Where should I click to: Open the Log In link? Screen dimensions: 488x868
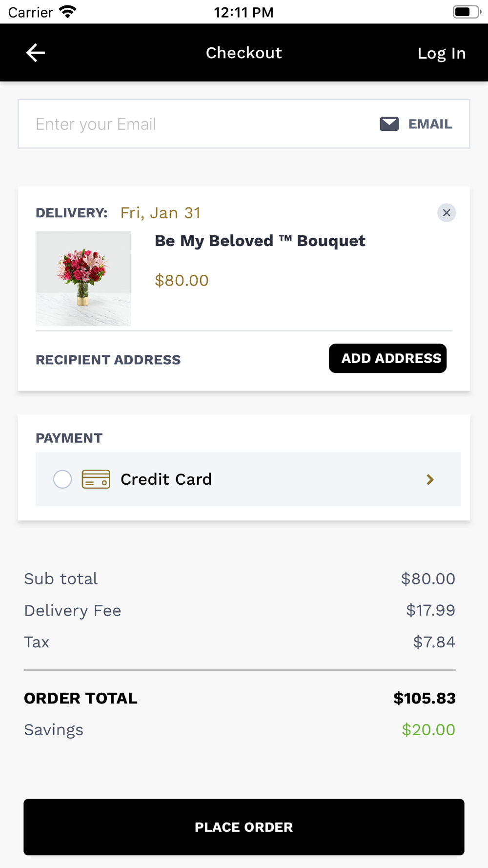pos(442,53)
